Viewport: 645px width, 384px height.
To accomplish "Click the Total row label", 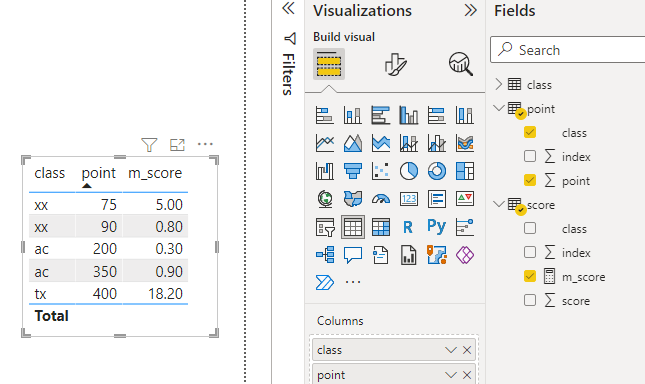I will [51, 316].
